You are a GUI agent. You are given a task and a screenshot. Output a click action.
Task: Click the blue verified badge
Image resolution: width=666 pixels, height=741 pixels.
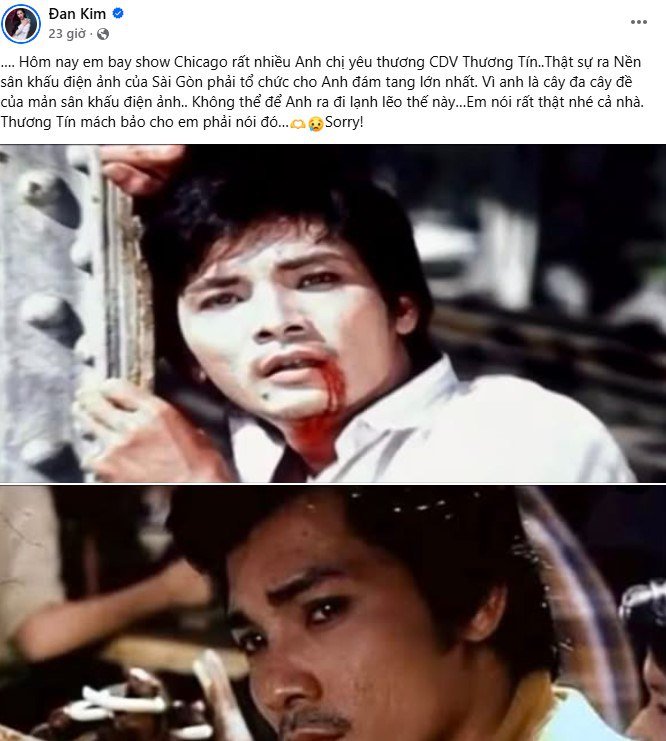click(118, 13)
